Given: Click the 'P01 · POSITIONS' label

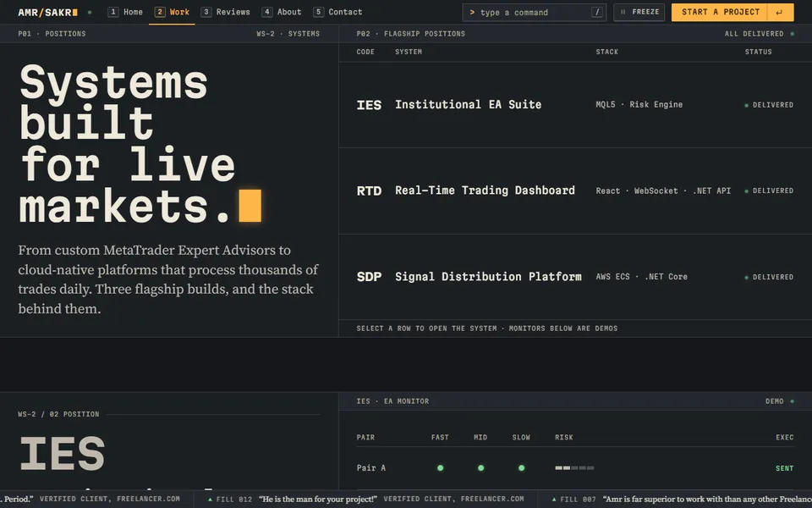Looking at the screenshot, I should pyautogui.click(x=52, y=34).
